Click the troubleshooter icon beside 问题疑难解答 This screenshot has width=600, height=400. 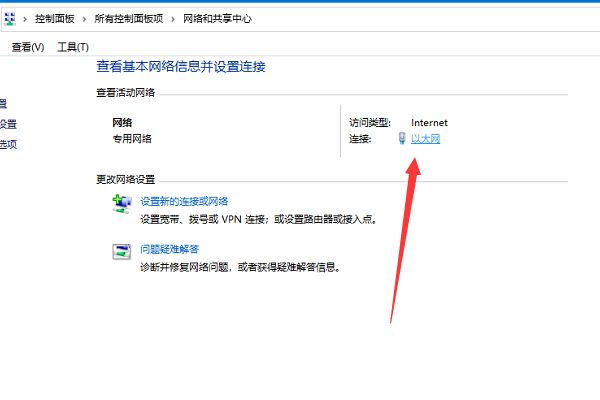click(x=122, y=252)
